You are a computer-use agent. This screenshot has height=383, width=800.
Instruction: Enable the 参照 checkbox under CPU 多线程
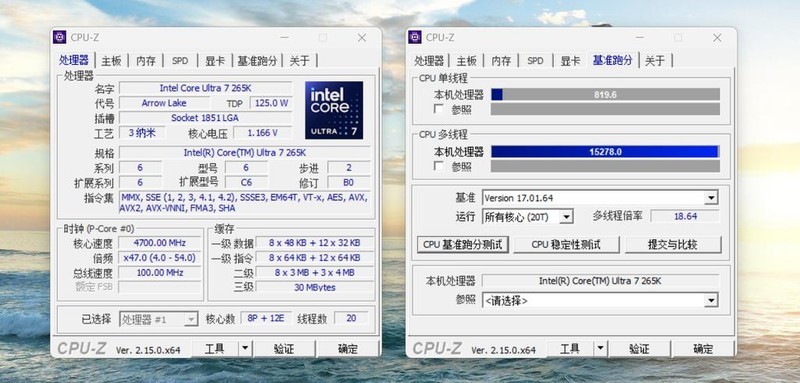(438, 166)
